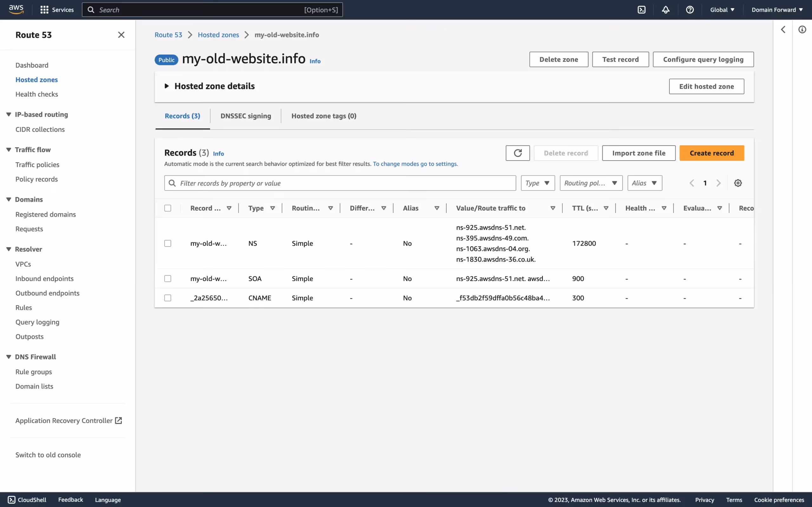
Task: Open the AWS home via the AWS logo
Action: click(16, 10)
